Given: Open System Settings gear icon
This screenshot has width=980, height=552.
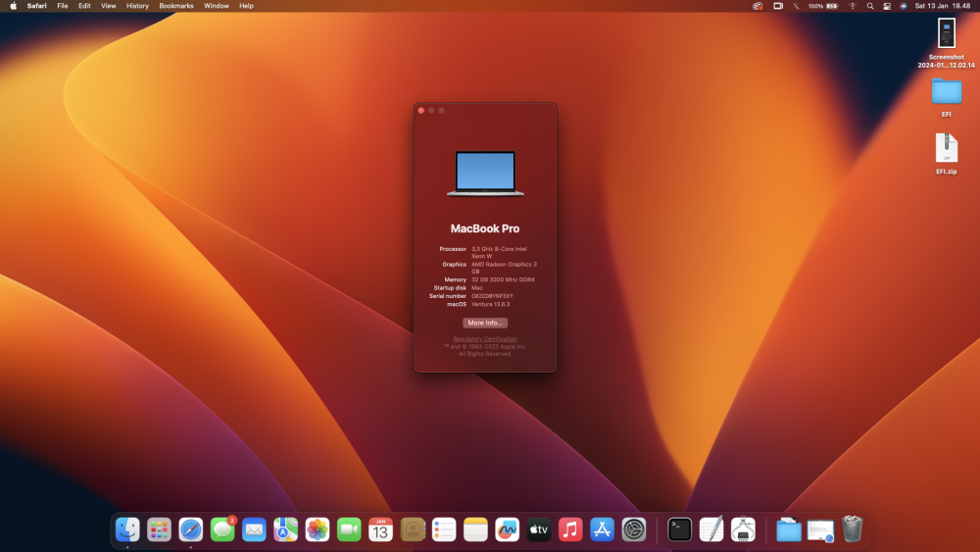Looking at the screenshot, I should point(634,529).
